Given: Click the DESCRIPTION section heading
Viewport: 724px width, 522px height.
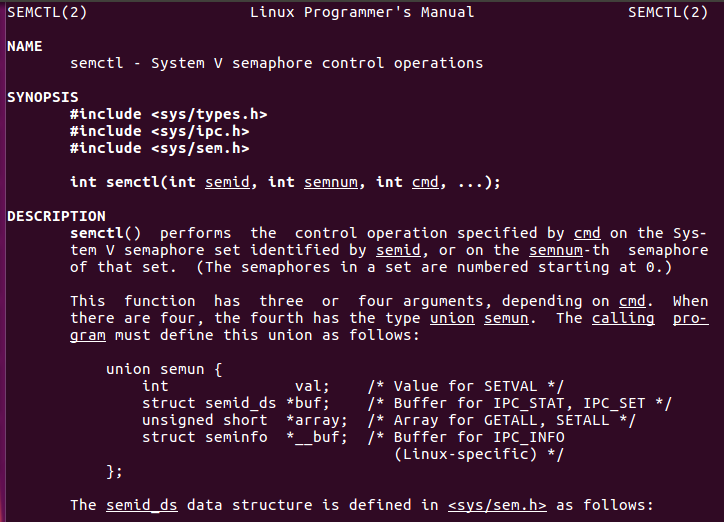Looking at the screenshot, I should [x=56, y=216].
